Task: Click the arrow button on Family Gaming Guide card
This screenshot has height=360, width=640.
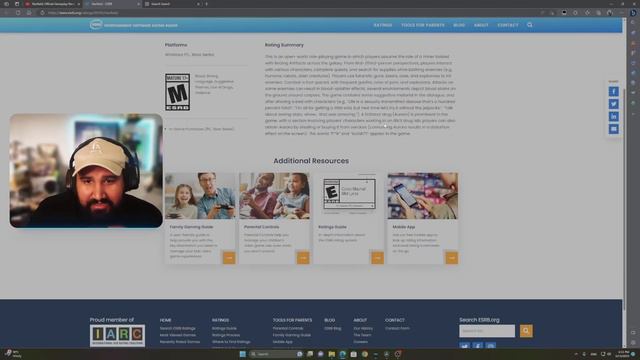Action: (229, 258)
